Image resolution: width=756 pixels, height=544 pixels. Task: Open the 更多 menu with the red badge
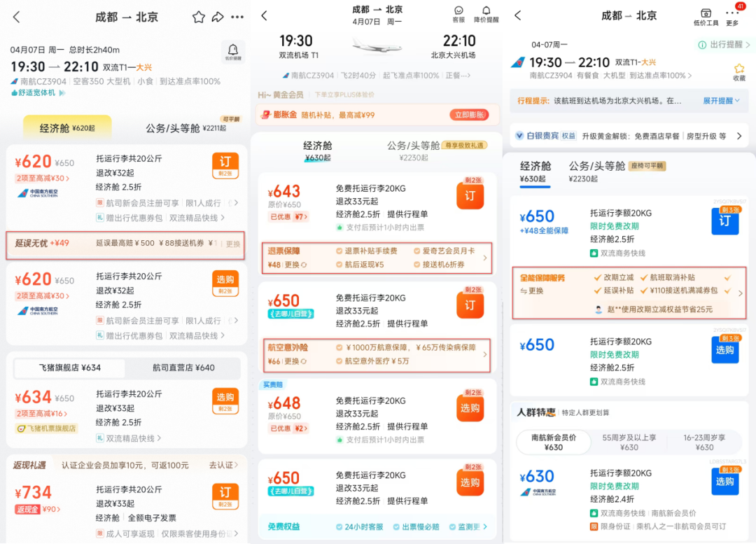[732, 17]
